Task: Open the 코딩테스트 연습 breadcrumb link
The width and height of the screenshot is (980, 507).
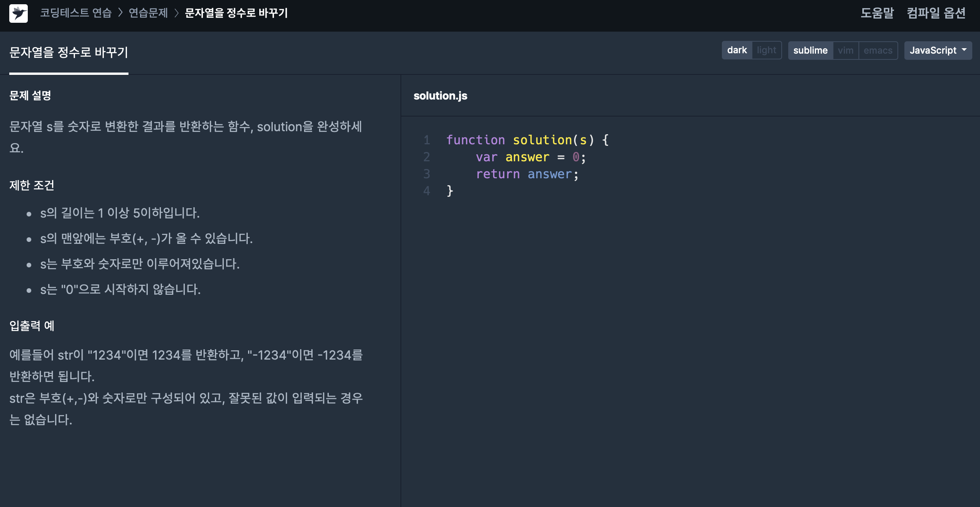Action: click(76, 13)
